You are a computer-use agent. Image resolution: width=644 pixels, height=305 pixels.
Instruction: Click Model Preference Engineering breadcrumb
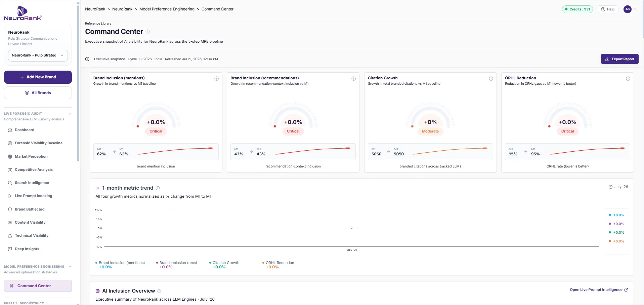167,9
